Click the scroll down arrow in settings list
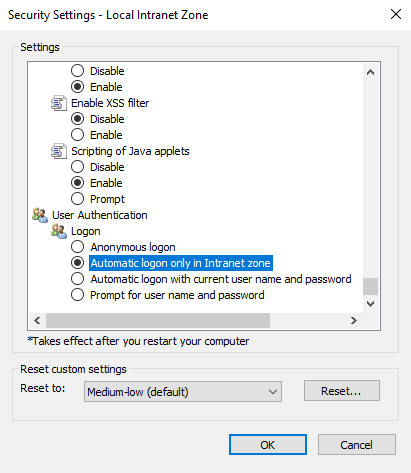Image resolution: width=411 pixels, height=473 pixels. pos(370,304)
